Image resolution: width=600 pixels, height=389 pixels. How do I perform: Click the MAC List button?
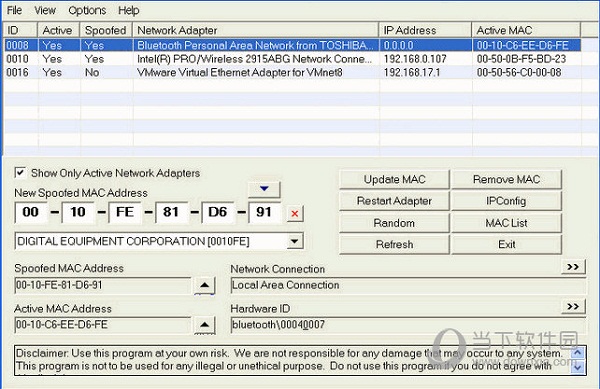pos(506,223)
